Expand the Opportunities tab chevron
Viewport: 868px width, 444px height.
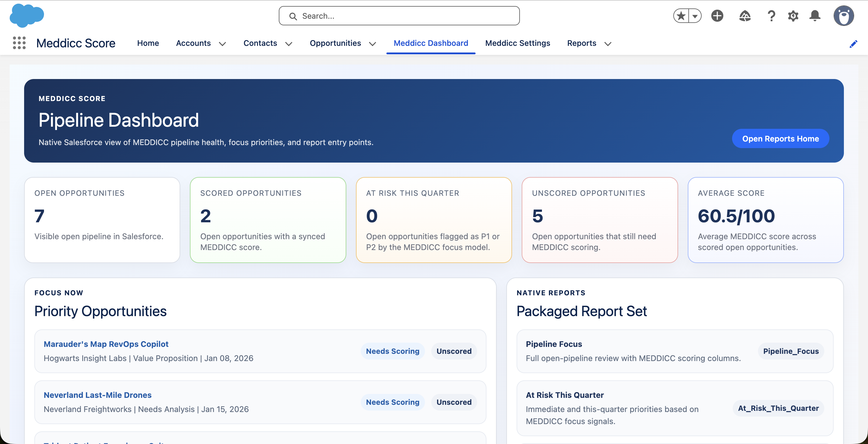click(372, 44)
